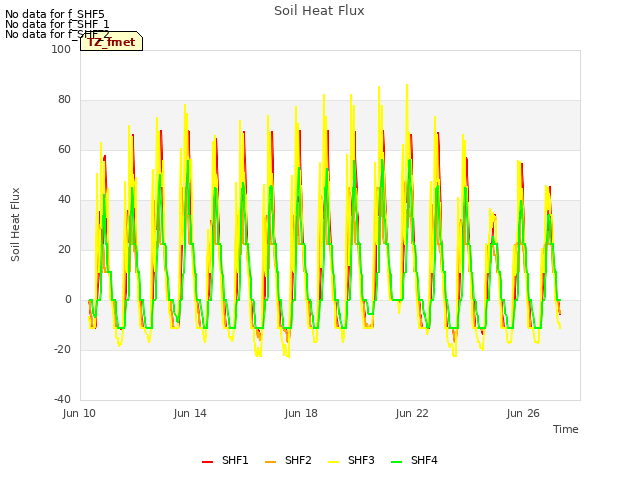Click the 'Jun 14' x-axis tick label
This screenshot has height=480, width=640.
[190, 413]
